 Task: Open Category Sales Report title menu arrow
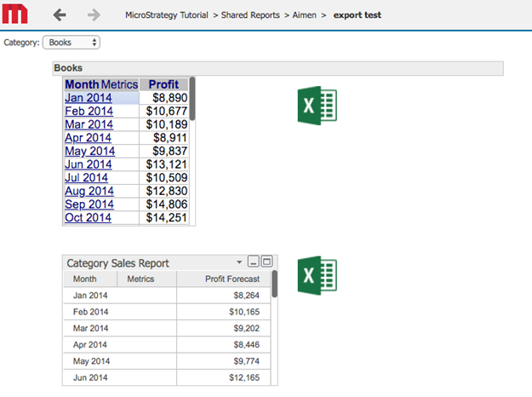pos(239,263)
